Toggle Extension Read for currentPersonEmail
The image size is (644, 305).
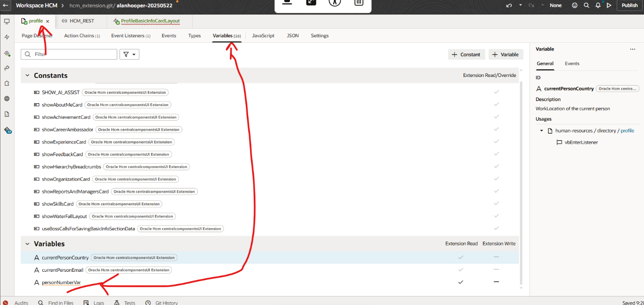[460, 269]
